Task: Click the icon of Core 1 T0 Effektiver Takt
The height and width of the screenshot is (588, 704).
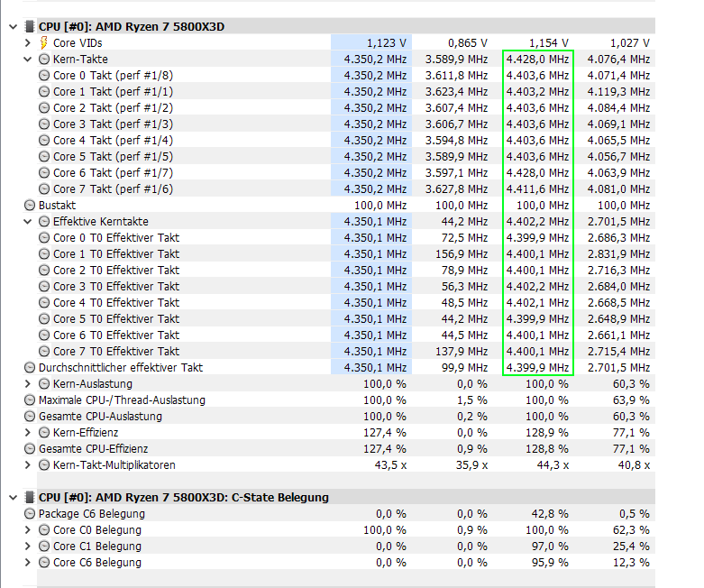Action: pyautogui.click(x=44, y=253)
